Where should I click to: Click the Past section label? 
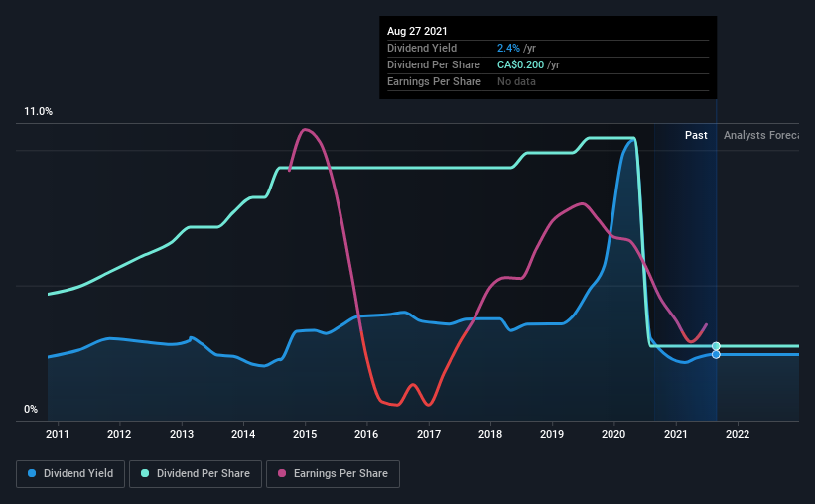(696, 135)
